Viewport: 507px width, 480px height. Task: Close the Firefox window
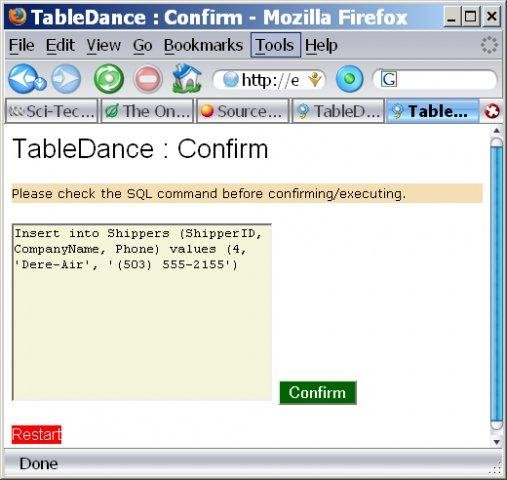[x=491, y=17]
